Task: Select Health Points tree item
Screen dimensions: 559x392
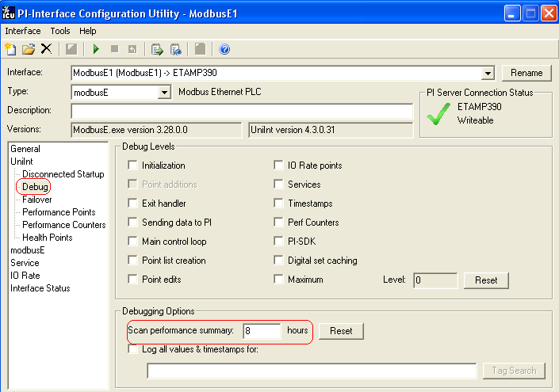Action: pyautogui.click(x=48, y=238)
